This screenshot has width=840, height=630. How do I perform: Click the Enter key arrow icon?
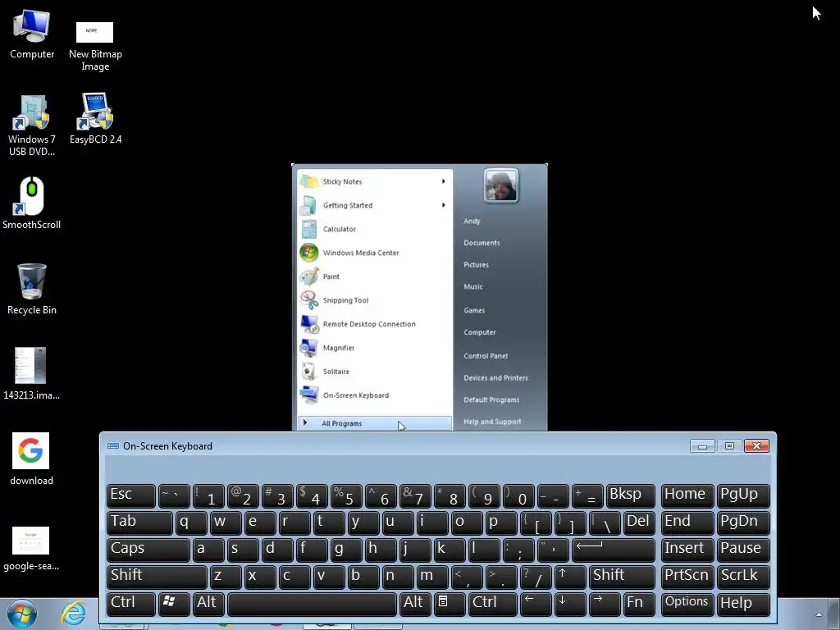(614, 549)
